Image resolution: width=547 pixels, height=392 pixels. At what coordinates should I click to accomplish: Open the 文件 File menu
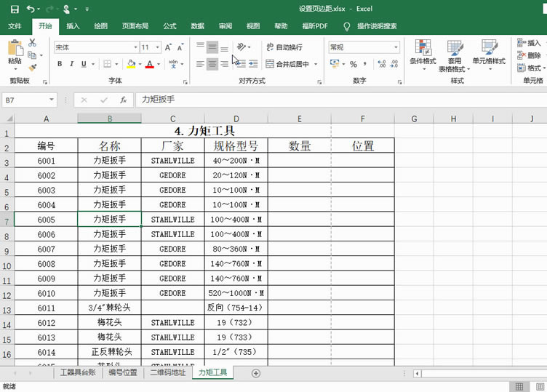point(15,26)
